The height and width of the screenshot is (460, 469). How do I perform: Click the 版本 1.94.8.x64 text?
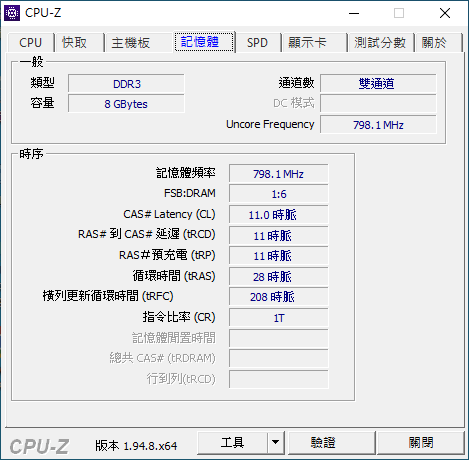click(136, 446)
